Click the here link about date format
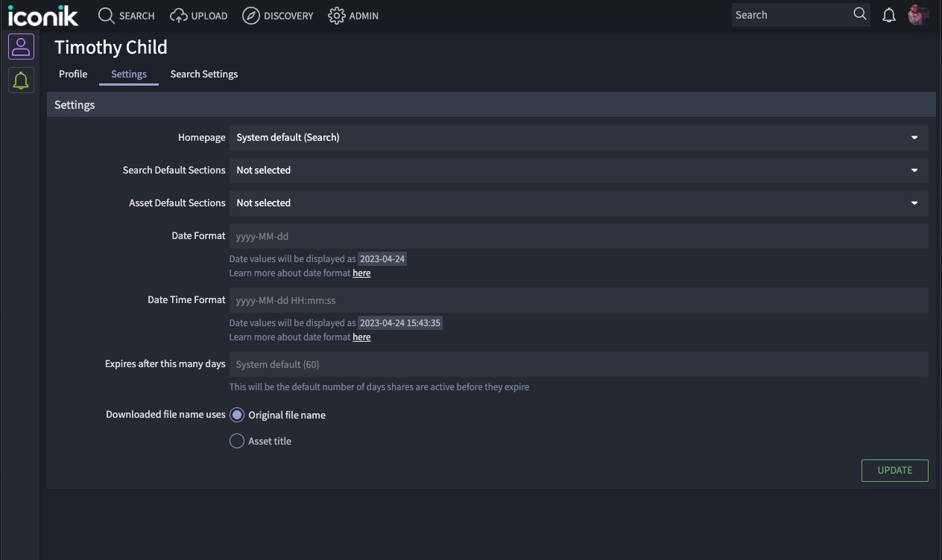This screenshot has width=942, height=560. [x=361, y=273]
